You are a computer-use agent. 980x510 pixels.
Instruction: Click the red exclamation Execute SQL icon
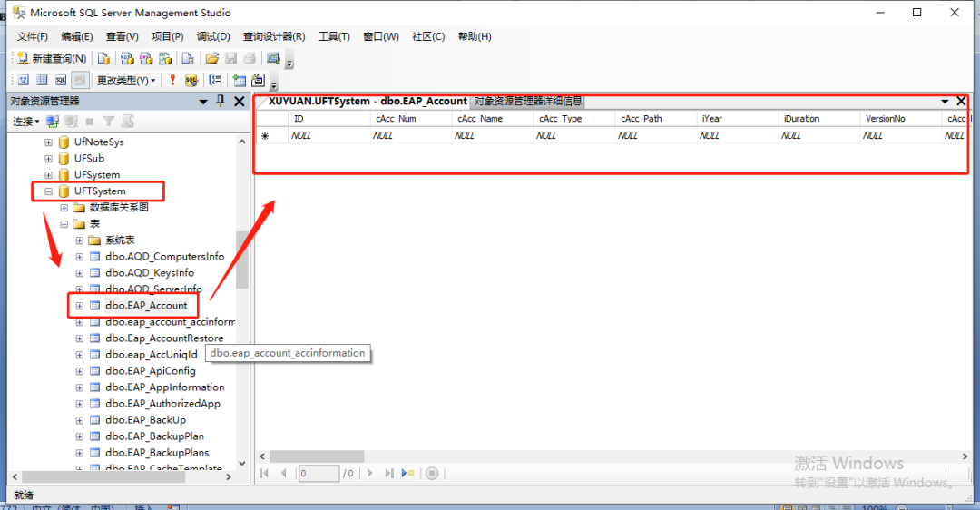pyautogui.click(x=172, y=80)
